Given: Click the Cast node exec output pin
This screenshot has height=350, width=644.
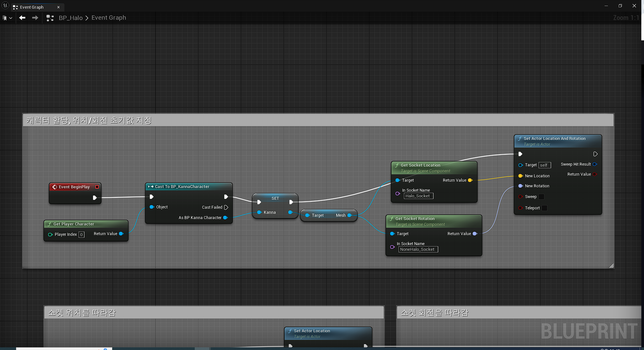Looking at the screenshot, I should [x=226, y=197].
